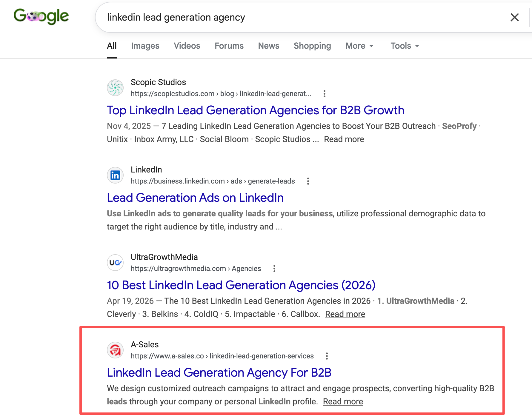
Task: Click the Google logo
Action: click(x=41, y=16)
